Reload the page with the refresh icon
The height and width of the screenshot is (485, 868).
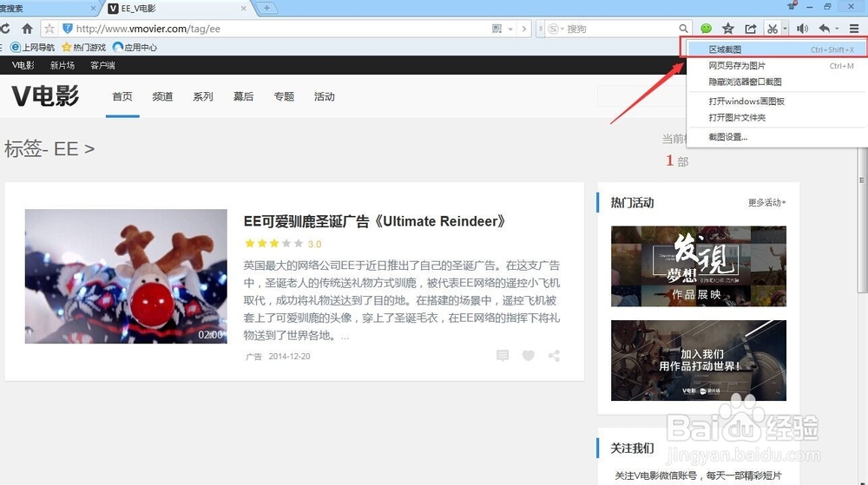pos(5,29)
